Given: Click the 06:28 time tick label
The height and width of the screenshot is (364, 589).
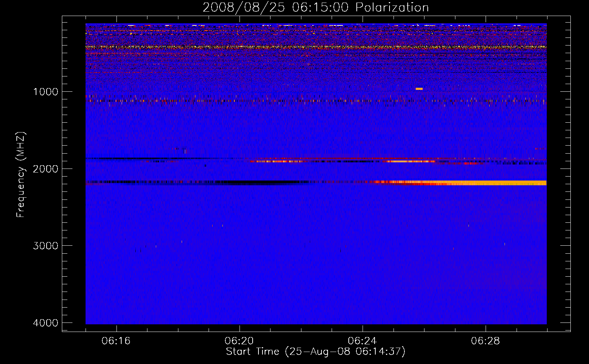Looking at the screenshot, I should (486, 341).
